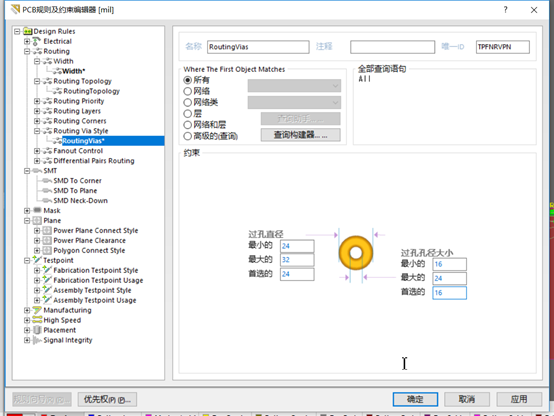Select the RoutingTopology rule item

click(x=92, y=91)
